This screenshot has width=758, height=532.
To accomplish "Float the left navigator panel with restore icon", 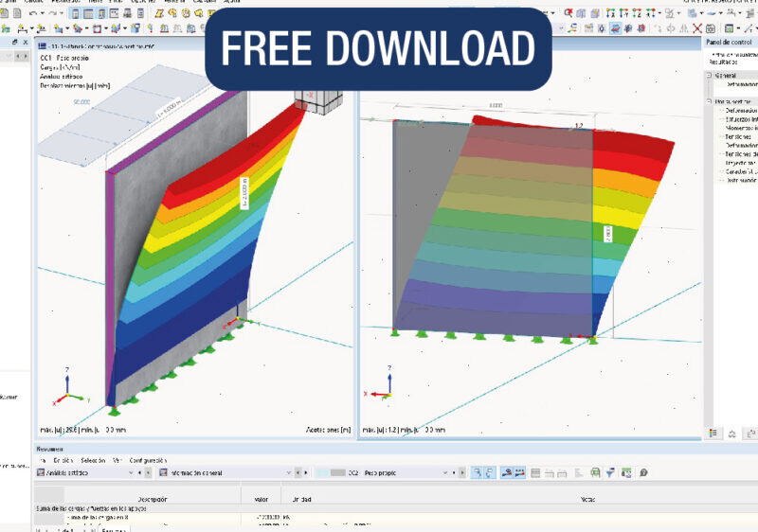I will [x=14, y=43].
